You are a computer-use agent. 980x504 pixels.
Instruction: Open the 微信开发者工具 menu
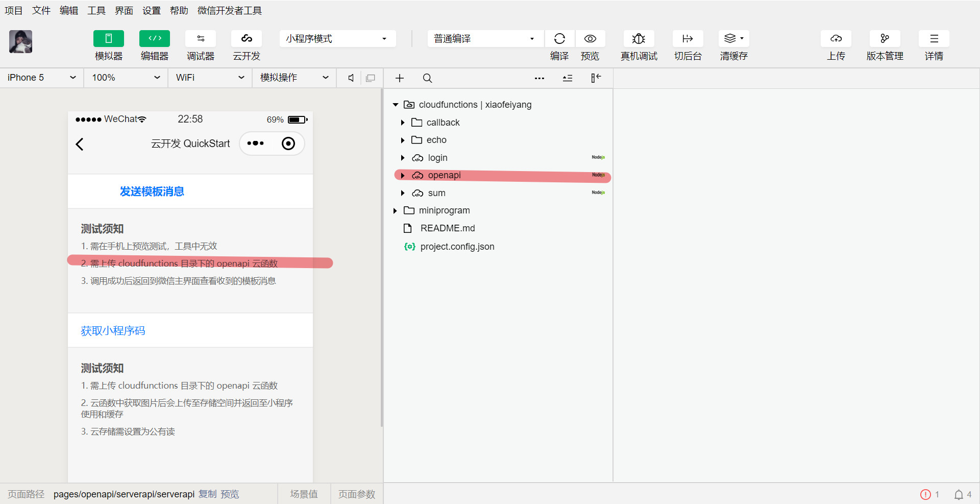click(230, 11)
